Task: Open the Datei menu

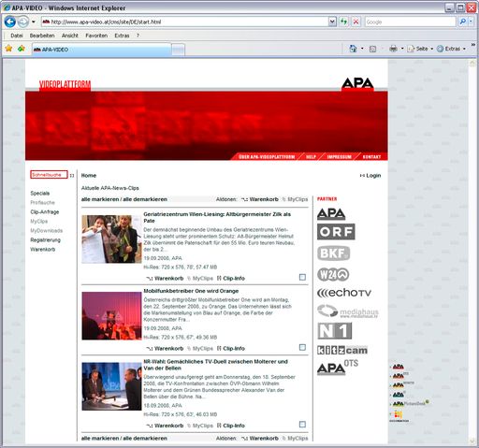Action: coord(17,36)
